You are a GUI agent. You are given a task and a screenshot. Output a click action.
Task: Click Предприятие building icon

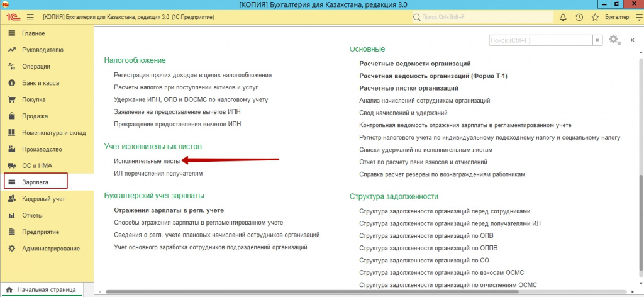tap(12, 232)
